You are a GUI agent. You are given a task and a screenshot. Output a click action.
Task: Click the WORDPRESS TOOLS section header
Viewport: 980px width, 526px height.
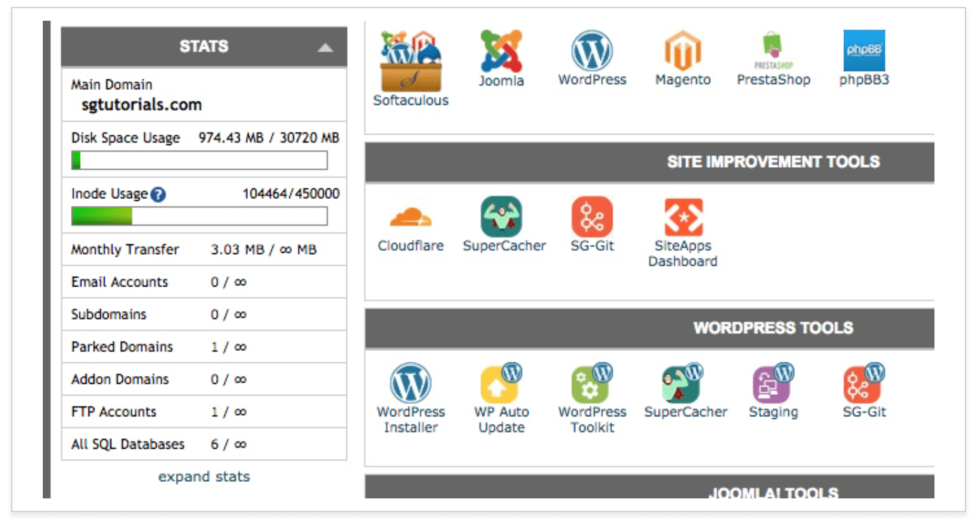point(774,328)
